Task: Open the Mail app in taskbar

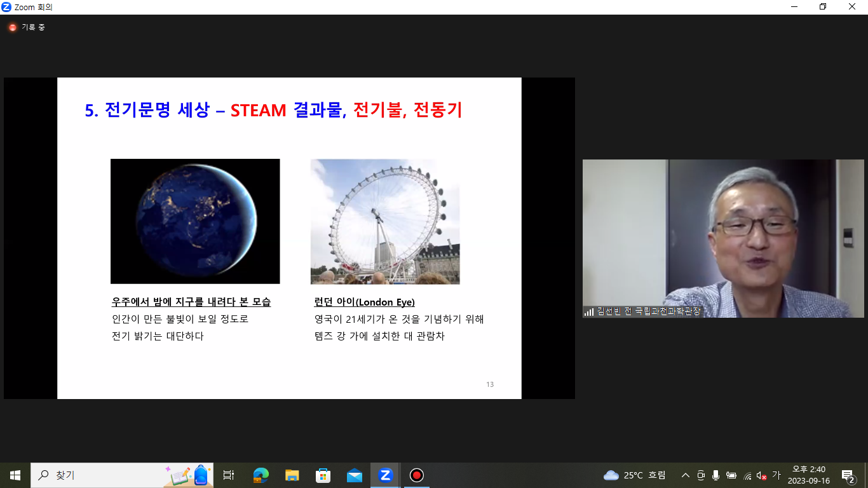Action: 354,475
